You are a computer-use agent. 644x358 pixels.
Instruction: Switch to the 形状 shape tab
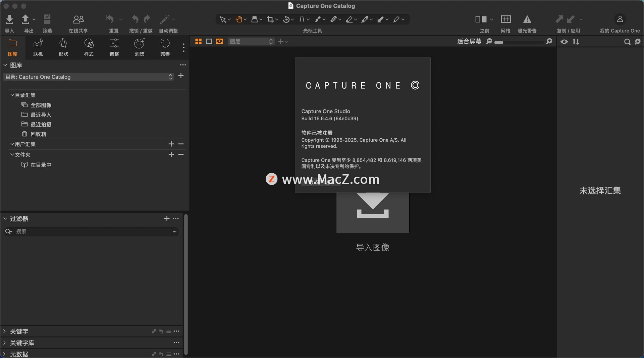tap(63, 47)
